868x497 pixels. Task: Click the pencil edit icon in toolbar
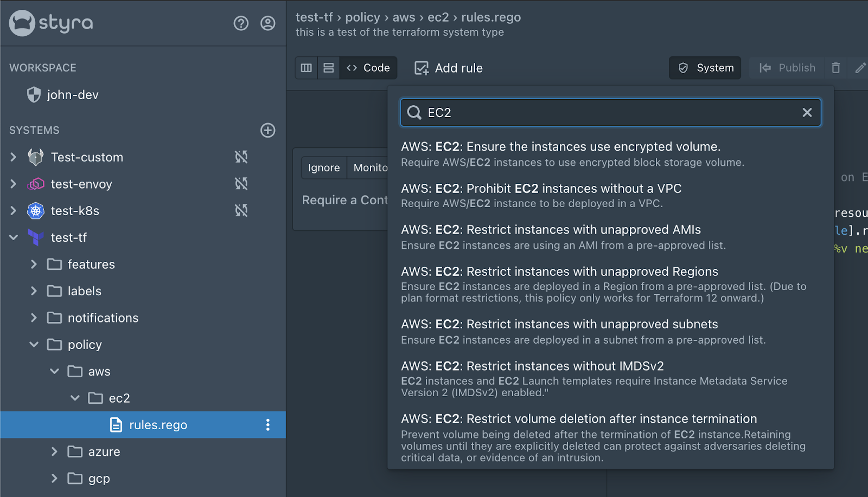(x=860, y=68)
